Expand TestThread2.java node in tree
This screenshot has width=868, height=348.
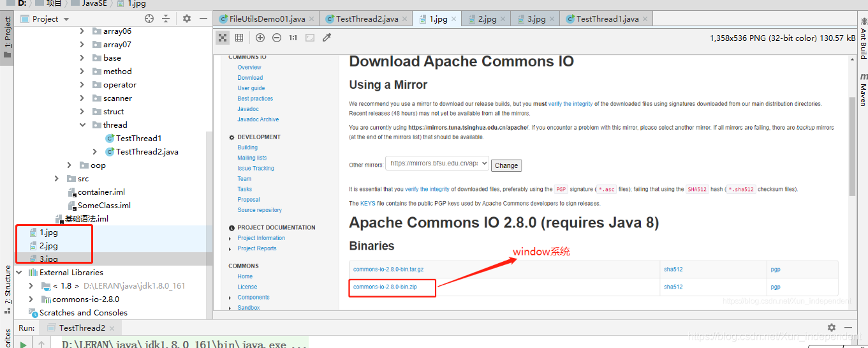click(95, 151)
